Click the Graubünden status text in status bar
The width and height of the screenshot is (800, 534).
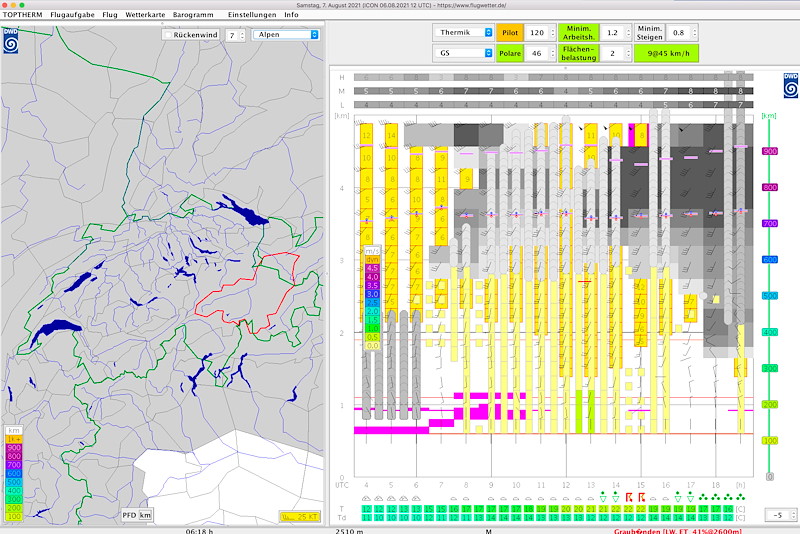(x=678, y=531)
